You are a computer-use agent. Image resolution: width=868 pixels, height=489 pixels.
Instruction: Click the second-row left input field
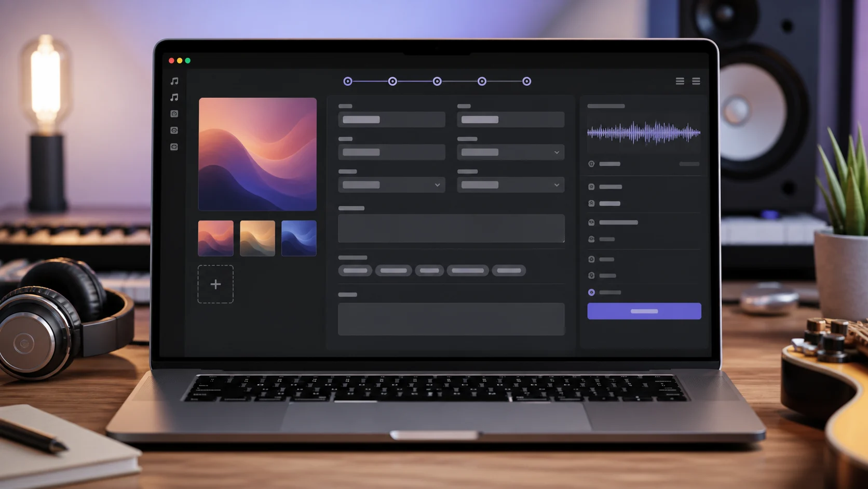391,152
